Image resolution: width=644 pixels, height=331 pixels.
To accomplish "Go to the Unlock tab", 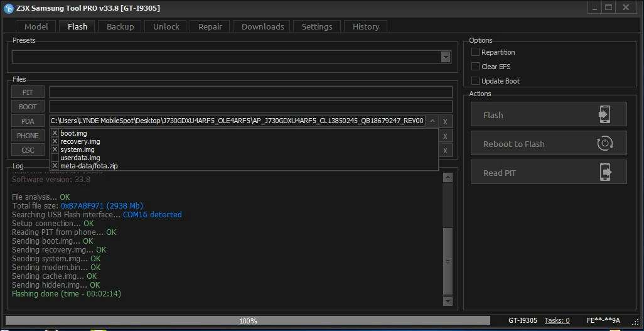I will (x=166, y=27).
